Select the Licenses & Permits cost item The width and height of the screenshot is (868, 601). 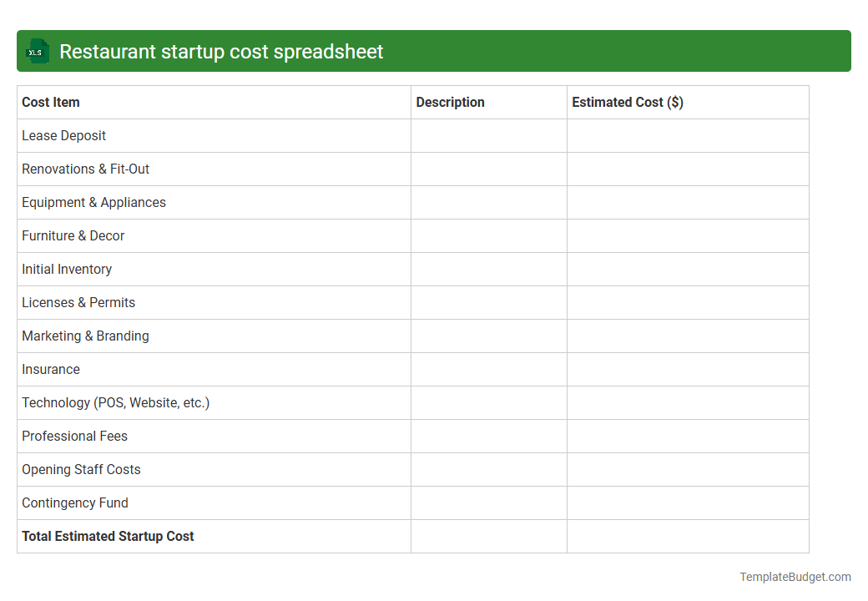tap(78, 302)
